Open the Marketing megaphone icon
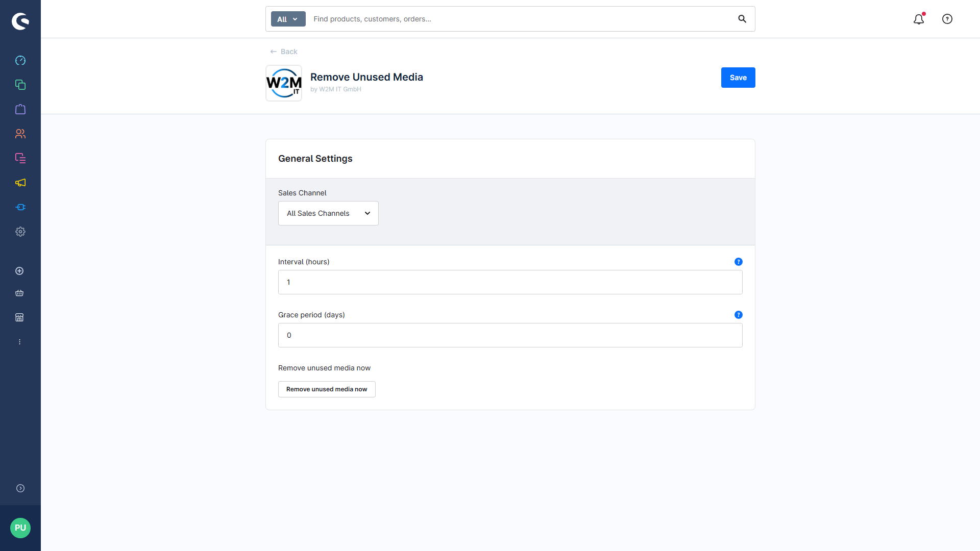The height and width of the screenshot is (551, 980). pyautogui.click(x=20, y=183)
